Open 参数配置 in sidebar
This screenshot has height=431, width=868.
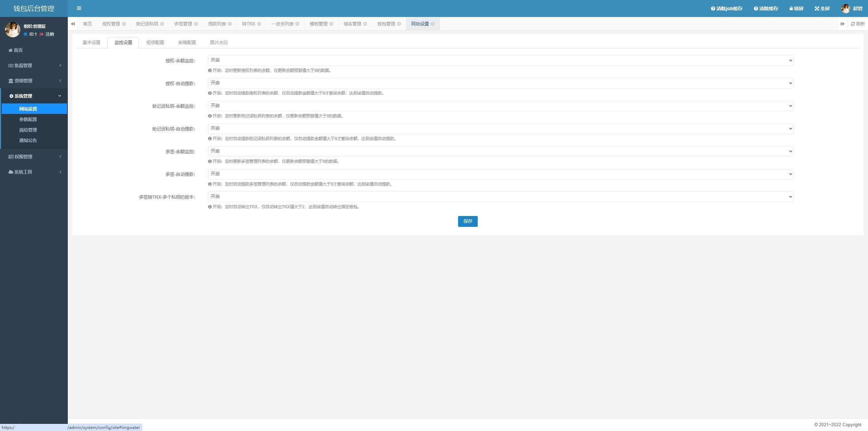point(28,119)
